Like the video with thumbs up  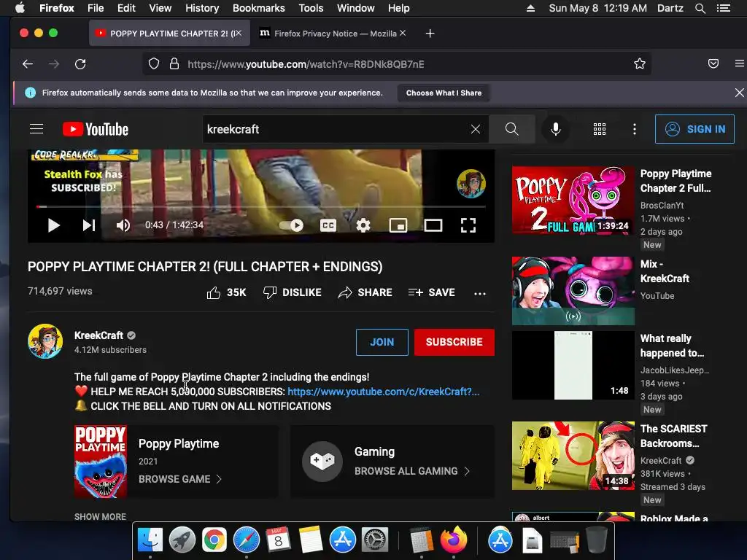pyautogui.click(x=226, y=292)
